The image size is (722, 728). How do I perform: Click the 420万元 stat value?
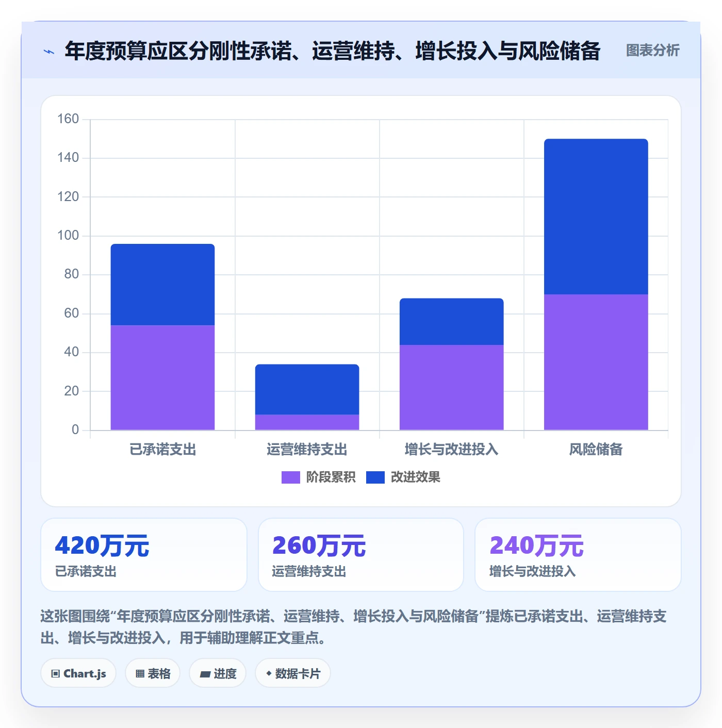[x=102, y=545]
